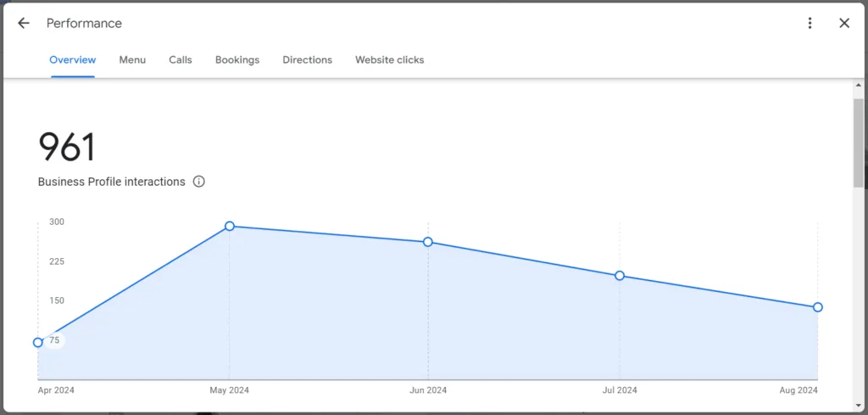868x415 pixels.
Task: Click the 150 y-axis value
Action: (x=57, y=300)
